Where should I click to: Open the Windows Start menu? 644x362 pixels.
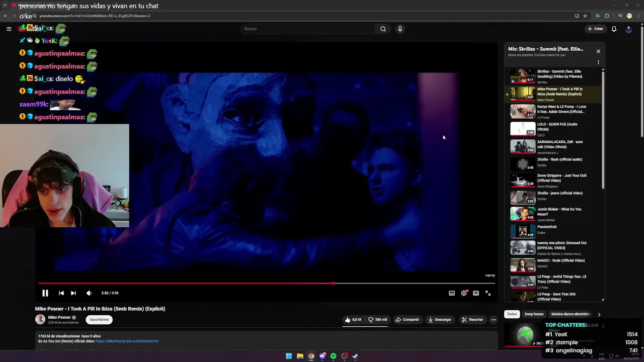289,356
